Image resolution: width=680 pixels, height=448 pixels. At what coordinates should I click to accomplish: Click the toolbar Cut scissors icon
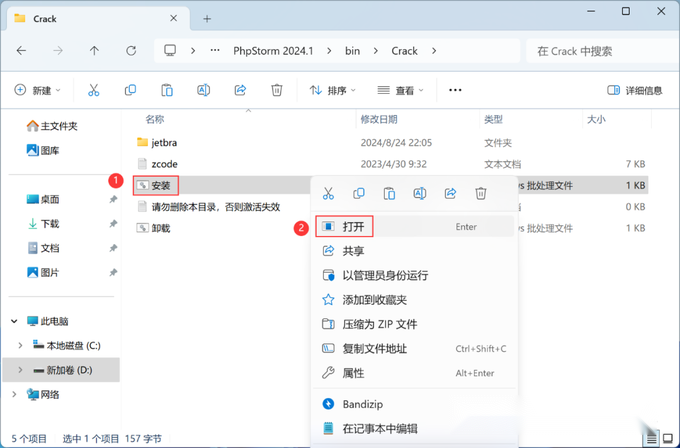pyautogui.click(x=94, y=90)
